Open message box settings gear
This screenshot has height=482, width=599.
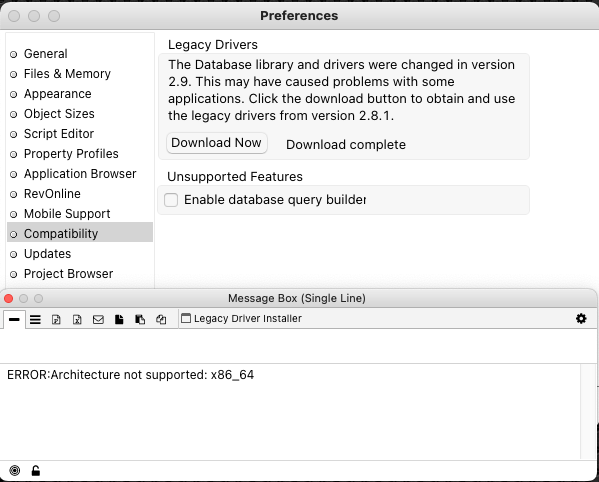[x=581, y=319]
